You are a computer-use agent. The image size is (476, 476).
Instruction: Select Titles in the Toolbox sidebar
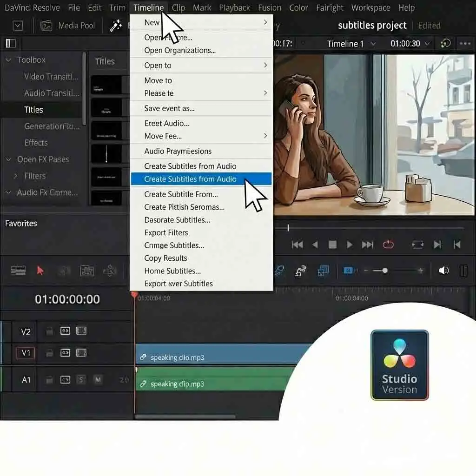coord(33,110)
